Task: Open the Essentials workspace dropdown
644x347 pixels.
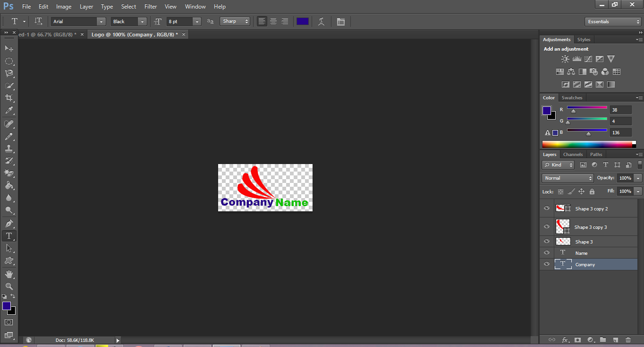Action: pos(612,21)
